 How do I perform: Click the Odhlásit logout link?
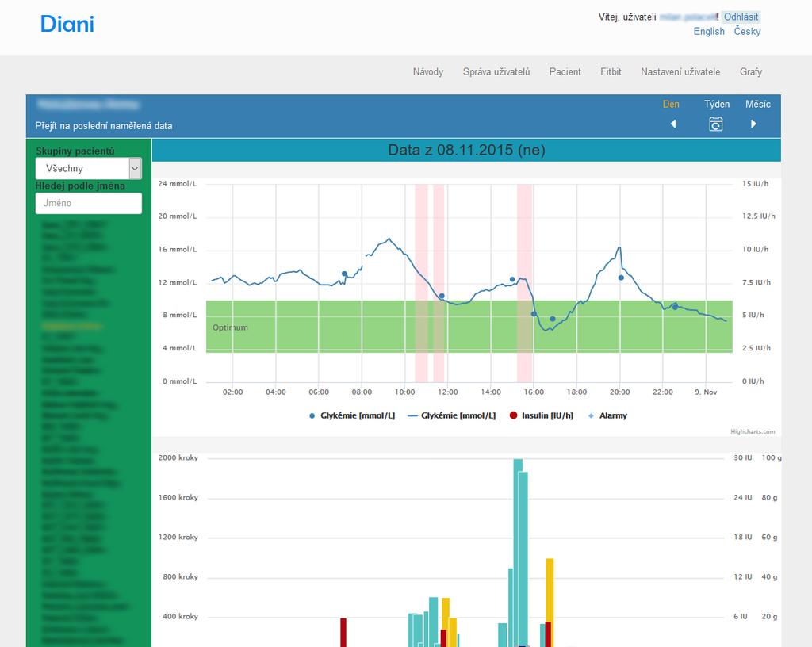(741, 17)
